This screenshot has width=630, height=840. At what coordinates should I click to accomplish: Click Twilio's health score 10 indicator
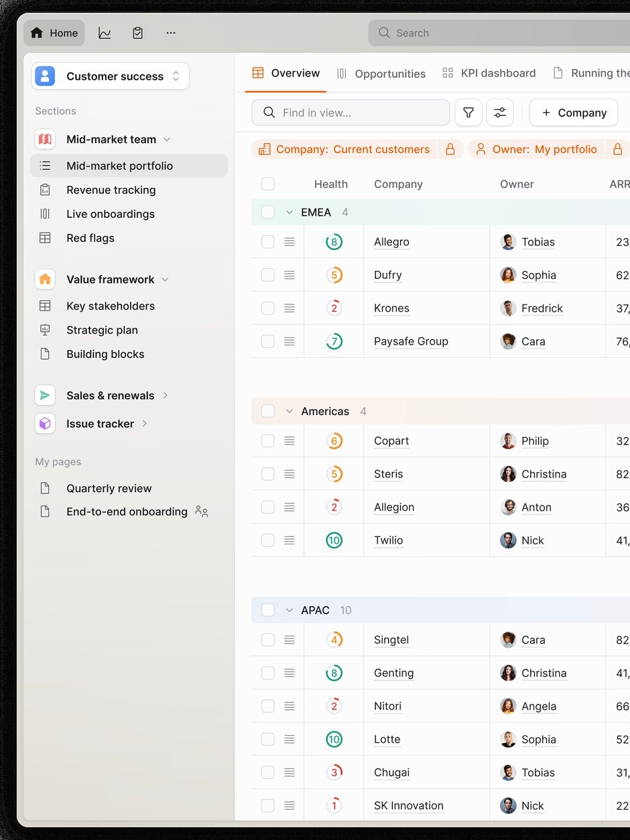point(334,540)
